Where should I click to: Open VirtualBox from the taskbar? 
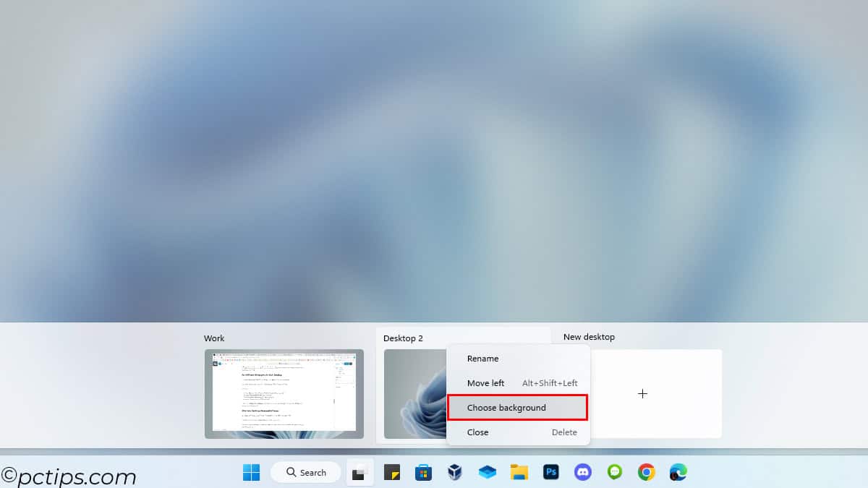point(455,472)
